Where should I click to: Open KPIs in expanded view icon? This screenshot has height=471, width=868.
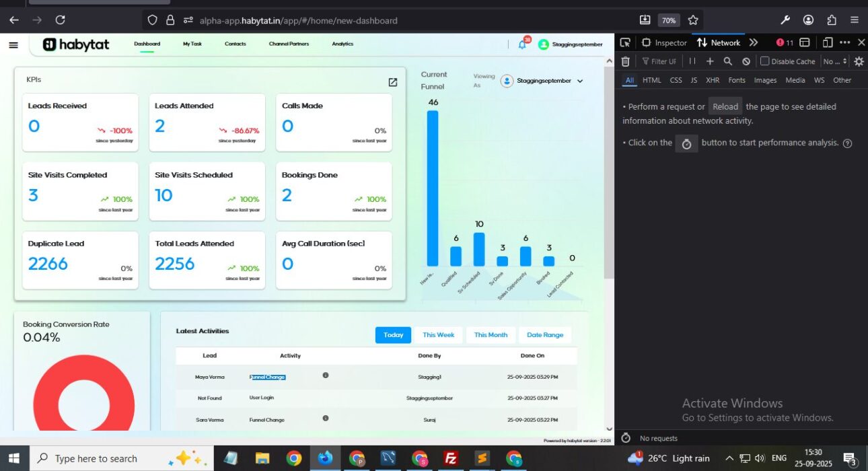pyautogui.click(x=393, y=82)
